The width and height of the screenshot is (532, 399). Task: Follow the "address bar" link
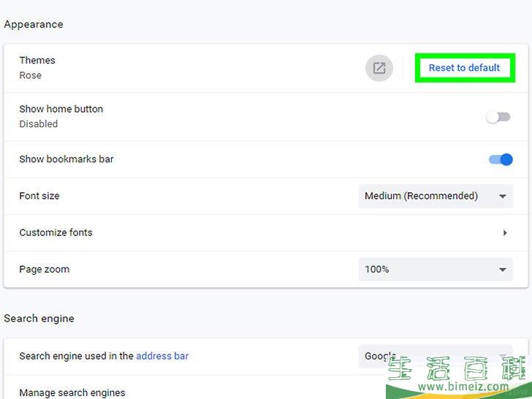point(162,356)
